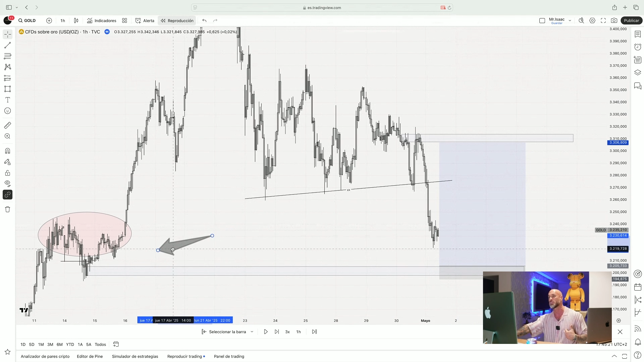Search the GOLD symbol
Screen dimensions: 644x362
[x=27, y=20]
